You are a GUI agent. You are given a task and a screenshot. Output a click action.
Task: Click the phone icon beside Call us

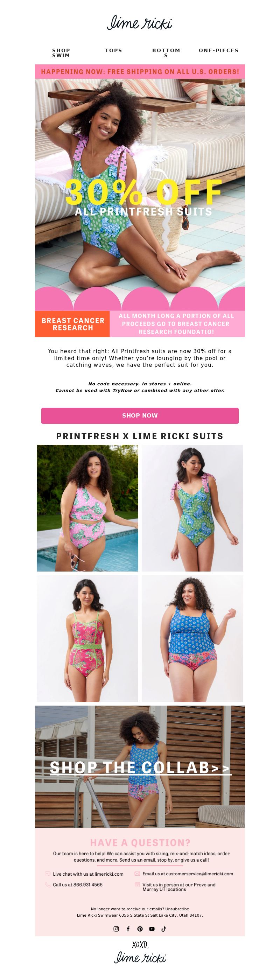click(x=48, y=884)
